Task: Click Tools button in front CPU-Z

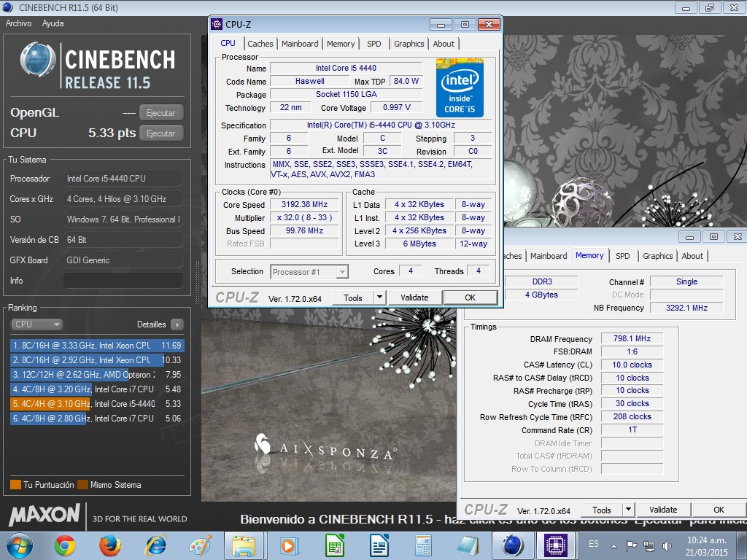Action: [x=353, y=297]
